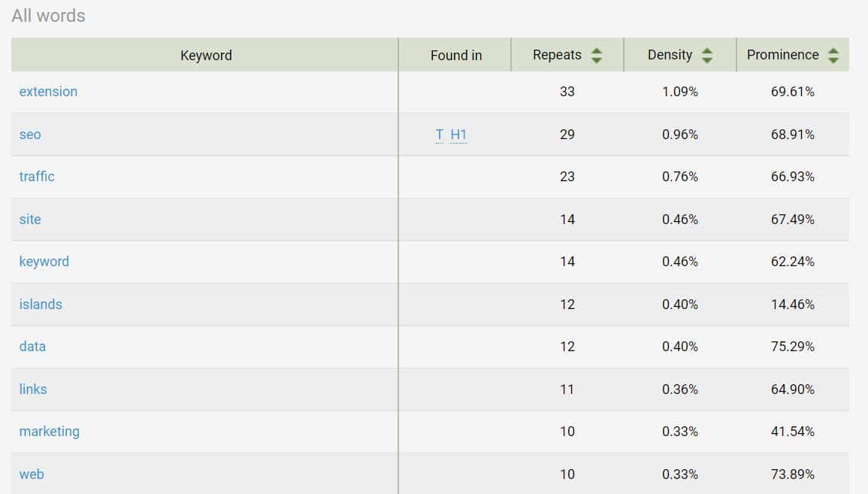Screen dimensions: 868x494
Task: Select repeats value 14 in keyword row
Action: [x=567, y=262]
